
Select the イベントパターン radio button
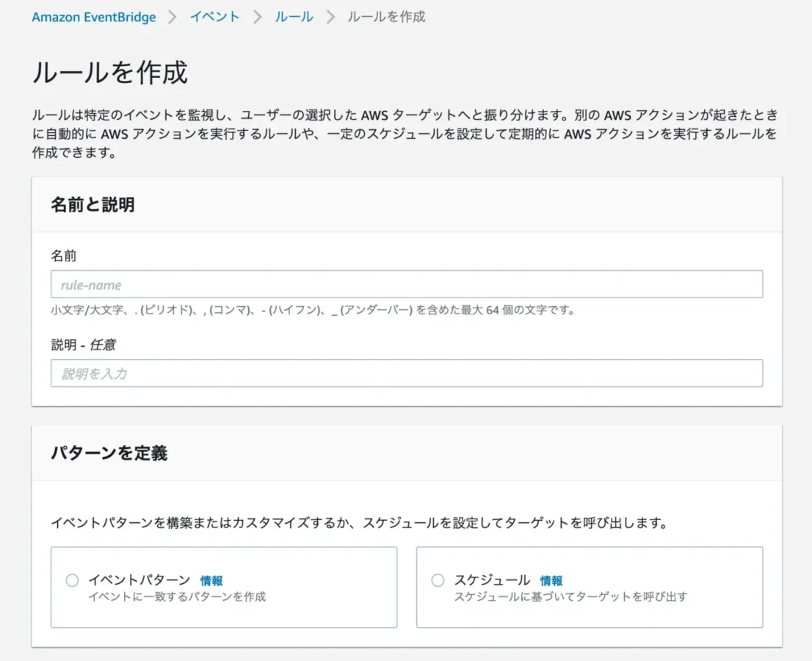click(x=72, y=580)
